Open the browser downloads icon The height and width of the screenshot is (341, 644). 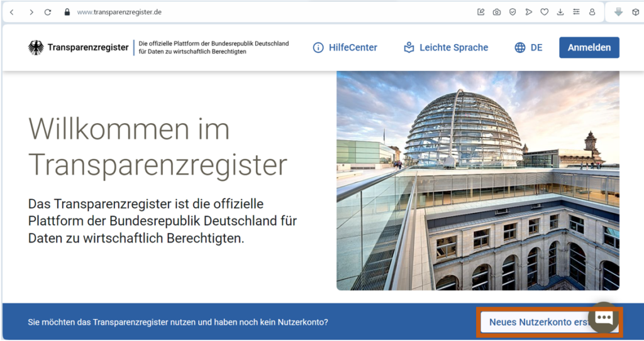tap(560, 12)
